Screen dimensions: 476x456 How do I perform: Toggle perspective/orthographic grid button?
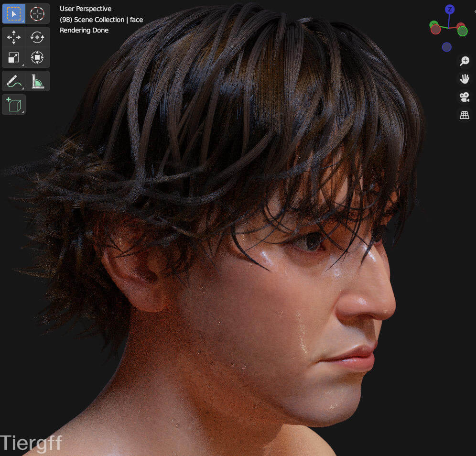[464, 115]
